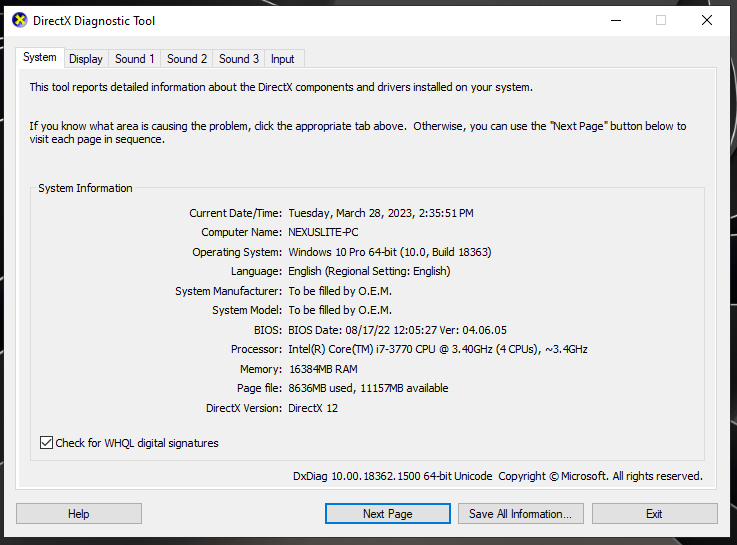Click the DxDiag 10.00.18362.1500 version text
This screenshot has height=545, width=737.
(x=392, y=476)
